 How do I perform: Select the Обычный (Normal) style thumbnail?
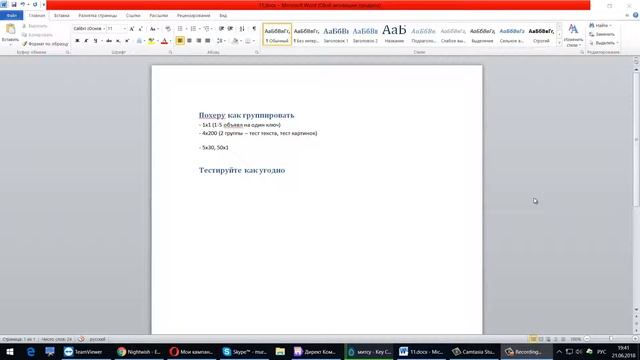click(277, 34)
